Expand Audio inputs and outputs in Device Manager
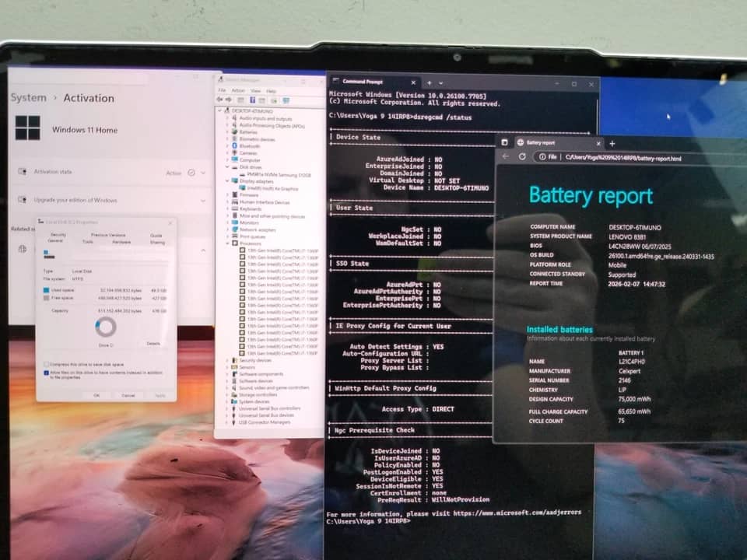747x560 pixels. pyautogui.click(x=227, y=118)
